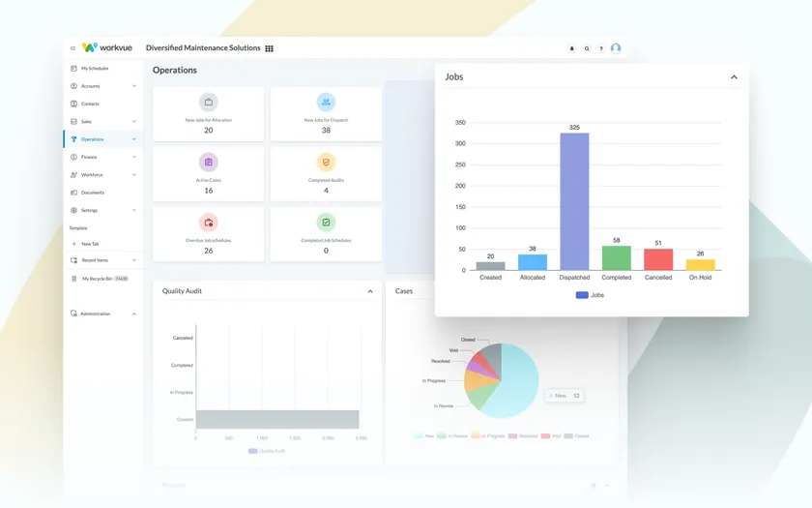Open Contacts from sidebar
Viewport: 812px width, 508px height.
102,104
